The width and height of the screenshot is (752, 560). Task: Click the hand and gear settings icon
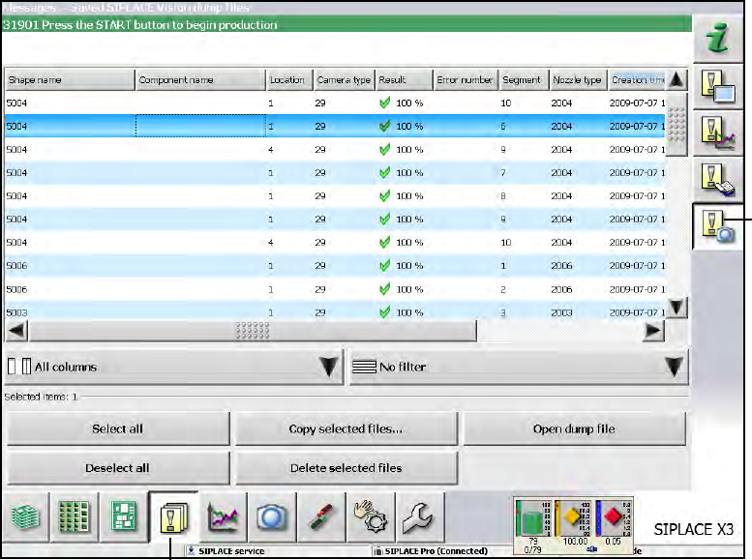[370, 518]
